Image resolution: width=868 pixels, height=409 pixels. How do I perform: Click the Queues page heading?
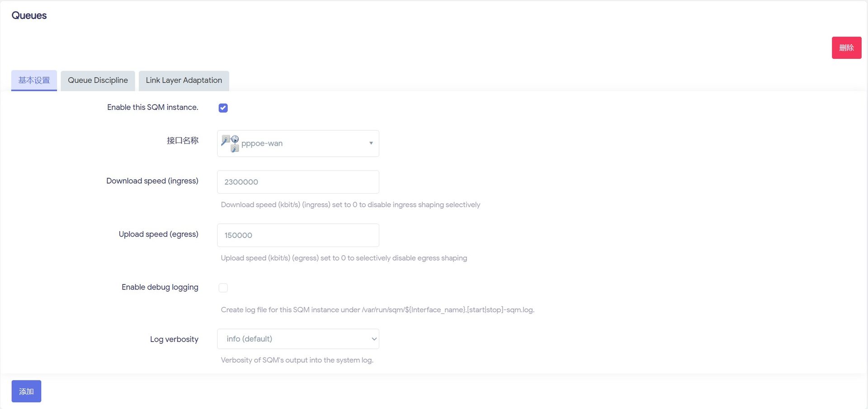click(29, 15)
